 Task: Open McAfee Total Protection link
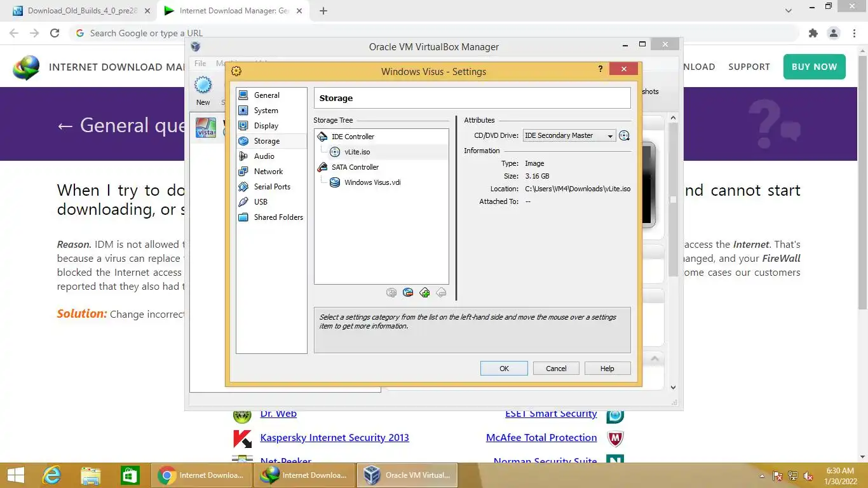pyautogui.click(x=541, y=438)
